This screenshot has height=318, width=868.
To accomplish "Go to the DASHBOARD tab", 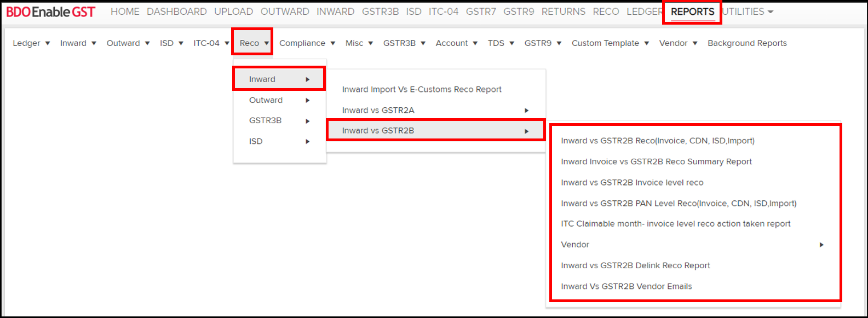I will pyautogui.click(x=176, y=11).
